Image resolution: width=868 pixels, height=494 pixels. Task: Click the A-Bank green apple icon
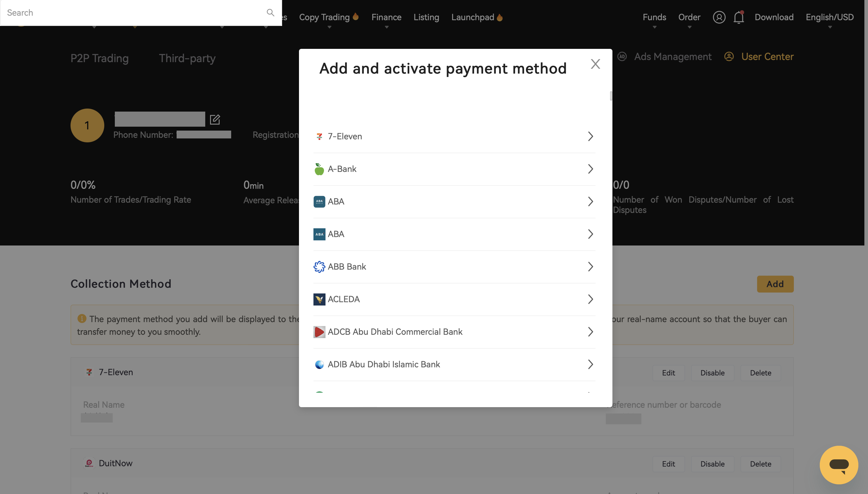319,169
